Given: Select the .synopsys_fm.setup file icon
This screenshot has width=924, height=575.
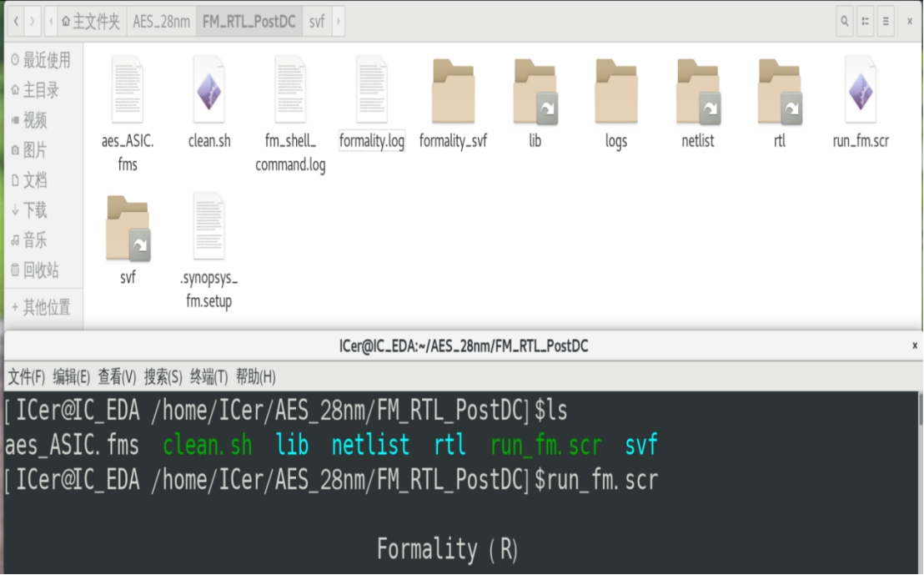Looking at the screenshot, I should coord(208,226).
